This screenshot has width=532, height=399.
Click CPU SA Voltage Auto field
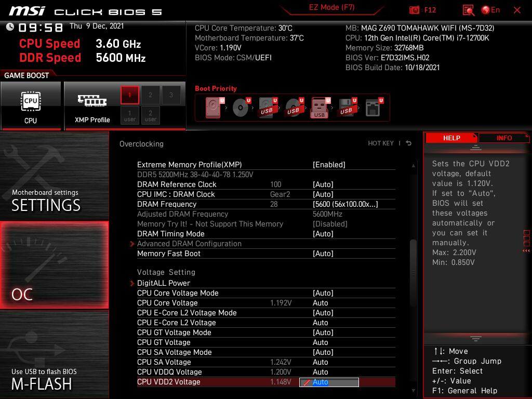(320, 362)
